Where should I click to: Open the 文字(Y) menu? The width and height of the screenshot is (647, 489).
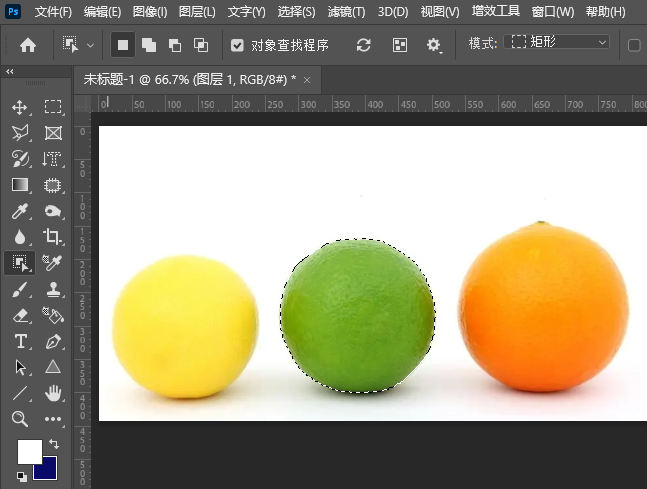[x=247, y=12]
